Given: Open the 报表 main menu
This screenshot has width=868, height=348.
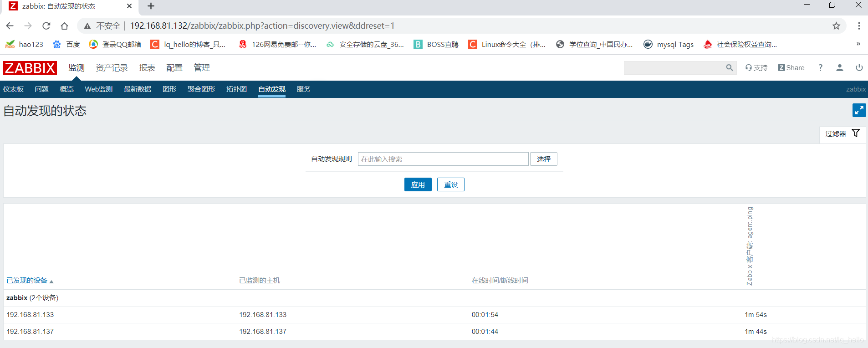Looking at the screenshot, I should [147, 68].
